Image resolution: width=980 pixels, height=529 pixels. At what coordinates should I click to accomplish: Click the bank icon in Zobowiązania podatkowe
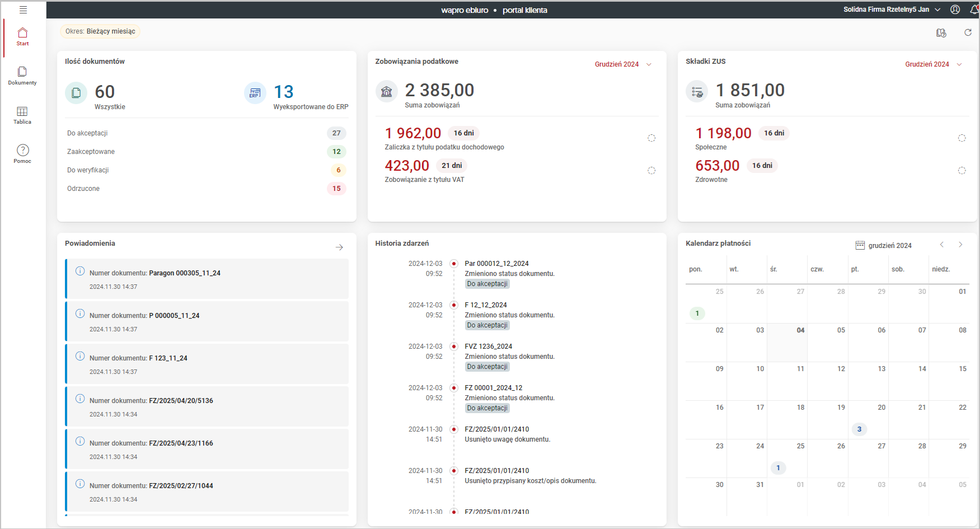click(387, 92)
